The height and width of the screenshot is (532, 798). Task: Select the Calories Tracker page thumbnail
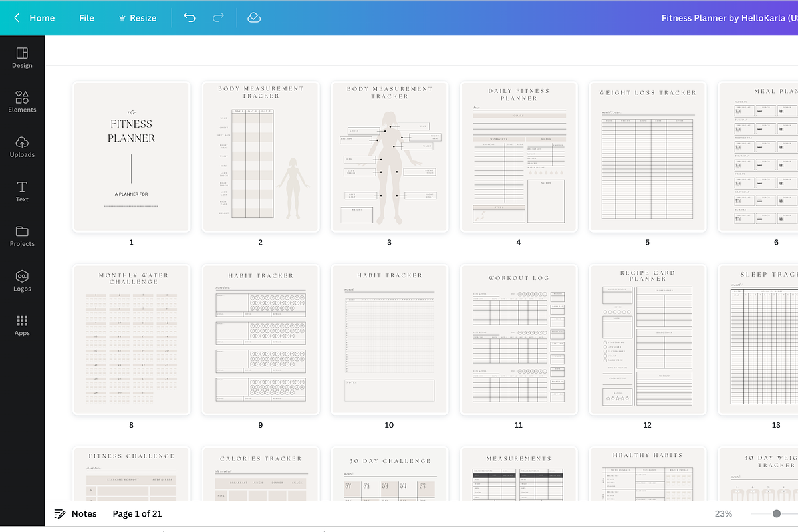(x=260, y=473)
